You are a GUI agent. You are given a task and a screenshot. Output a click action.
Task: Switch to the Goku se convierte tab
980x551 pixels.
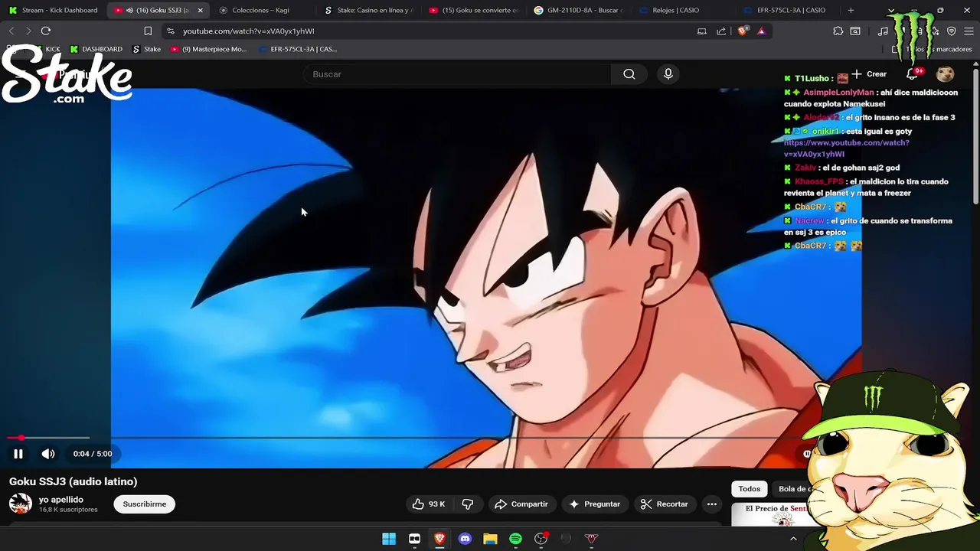coord(473,10)
